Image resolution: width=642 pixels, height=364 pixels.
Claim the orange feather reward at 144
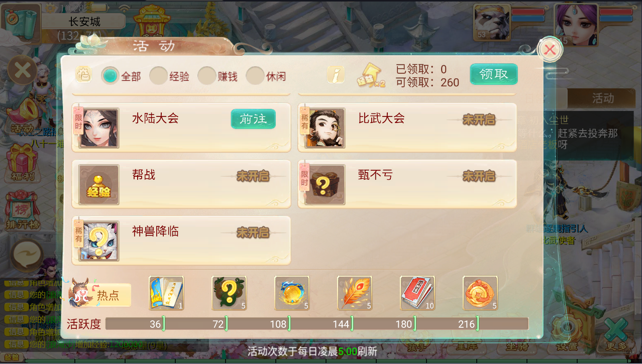coord(355,293)
